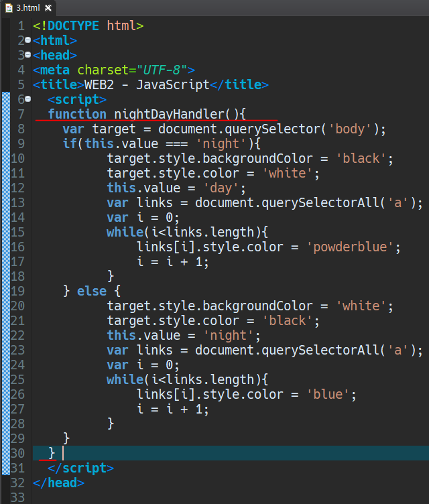Click 'body' string on line 8
Viewport: 429px width, 504px height.
coord(351,129)
